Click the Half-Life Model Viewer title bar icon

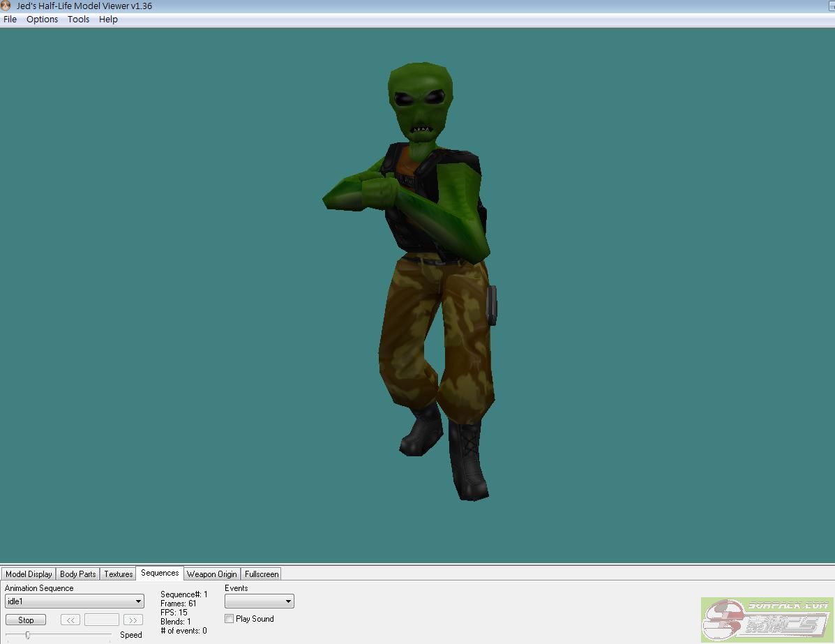(x=6, y=6)
